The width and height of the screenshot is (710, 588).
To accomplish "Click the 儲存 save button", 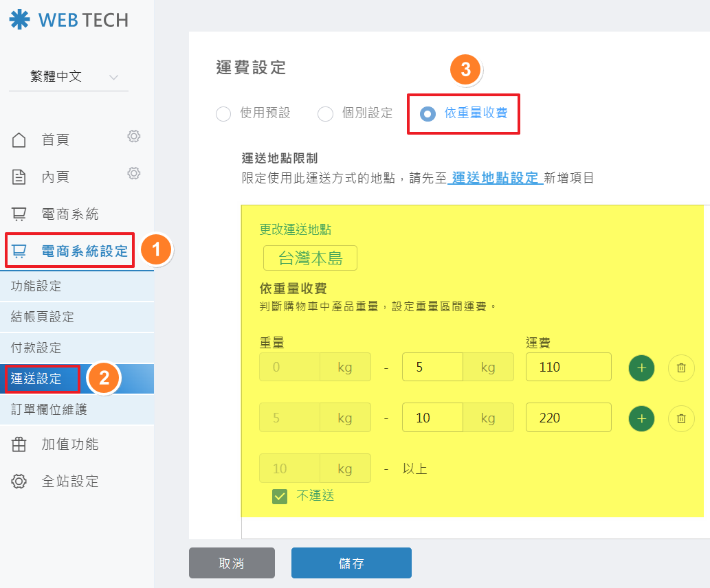I will pos(351,563).
